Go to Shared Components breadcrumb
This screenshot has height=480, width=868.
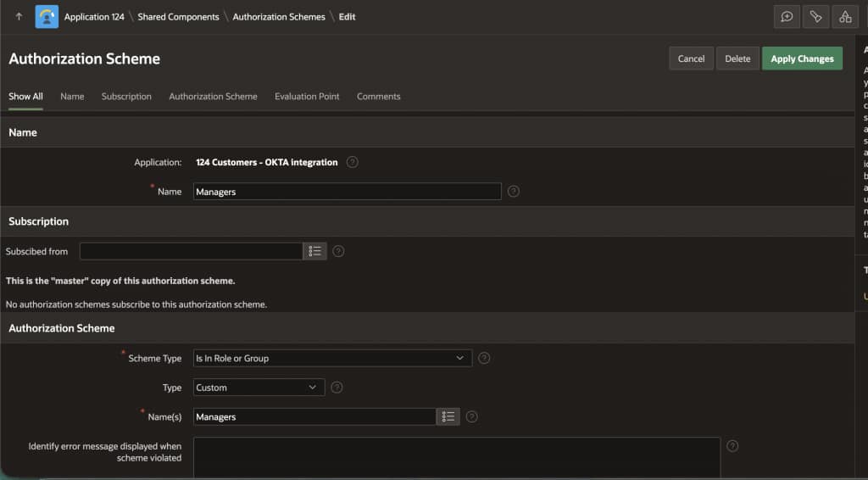tap(178, 17)
